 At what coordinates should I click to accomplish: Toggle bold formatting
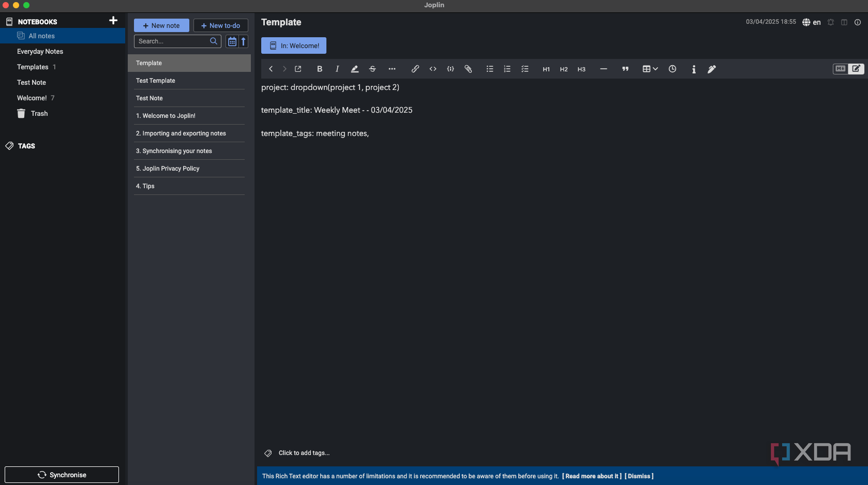point(320,69)
